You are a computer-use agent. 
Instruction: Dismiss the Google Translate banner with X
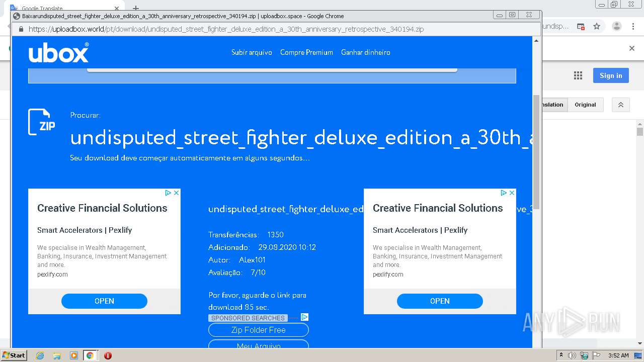632,48
